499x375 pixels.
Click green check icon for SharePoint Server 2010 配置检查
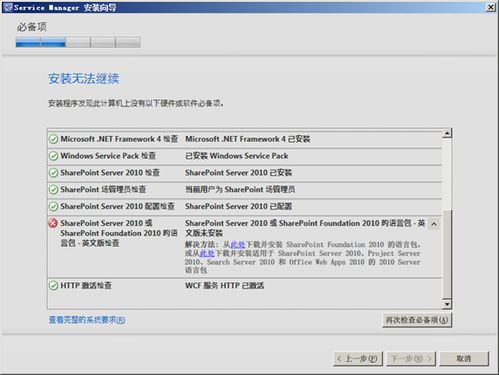pos(53,206)
